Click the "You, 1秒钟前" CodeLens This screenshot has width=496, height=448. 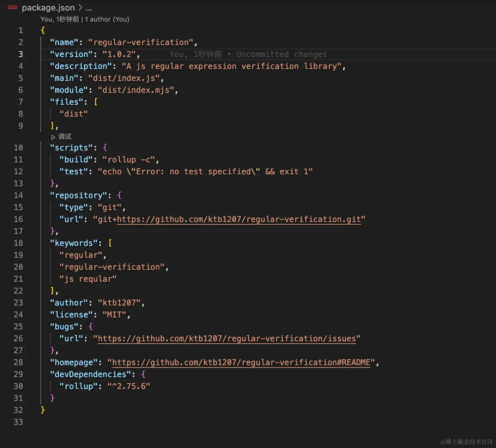60,19
